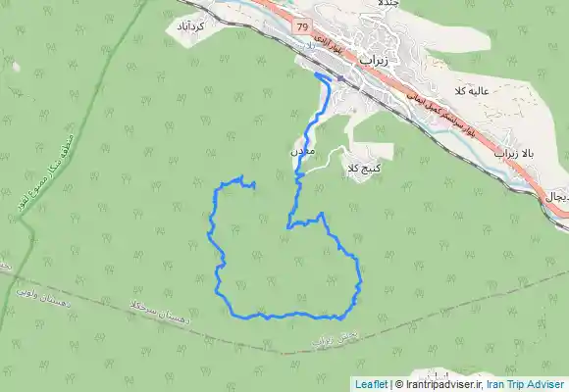The width and height of the screenshot is (569, 392).
Task: Click the Irantripadviser.ir copyright text
Action: [x=439, y=384]
